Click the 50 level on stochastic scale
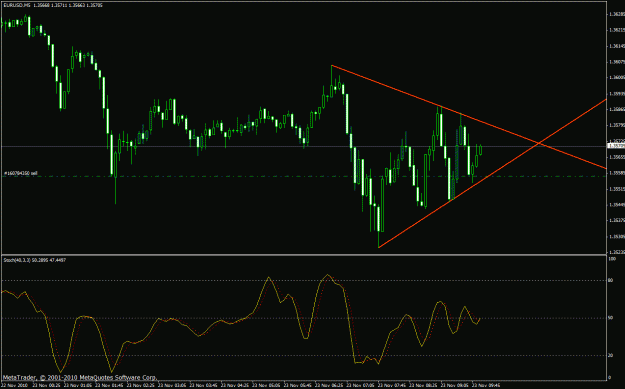 pos(611,318)
